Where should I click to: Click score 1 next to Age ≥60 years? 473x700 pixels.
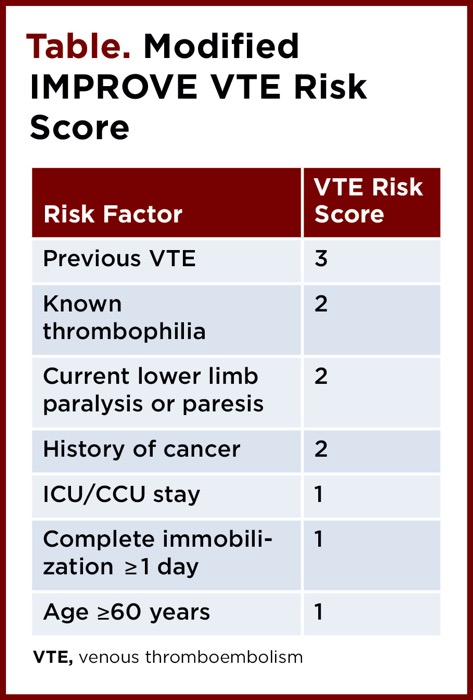point(319,612)
